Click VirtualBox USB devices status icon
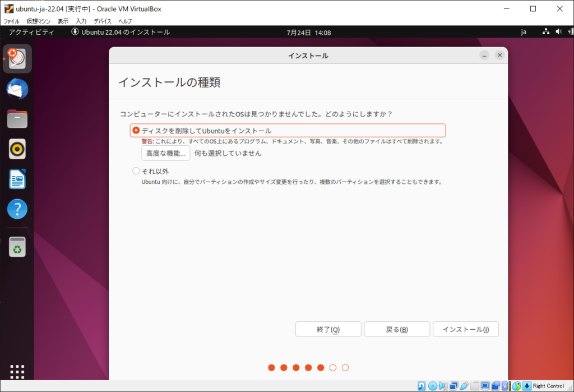574x392 pixels. [x=464, y=386]
